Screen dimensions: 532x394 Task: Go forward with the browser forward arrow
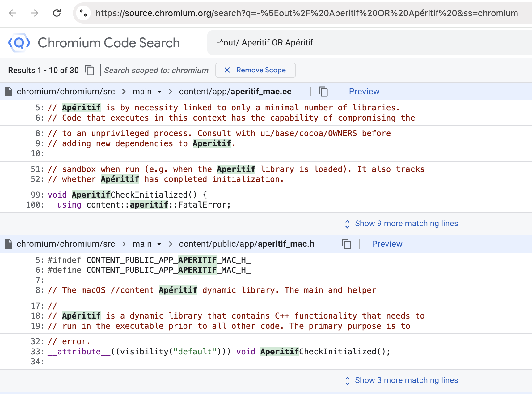35,13
